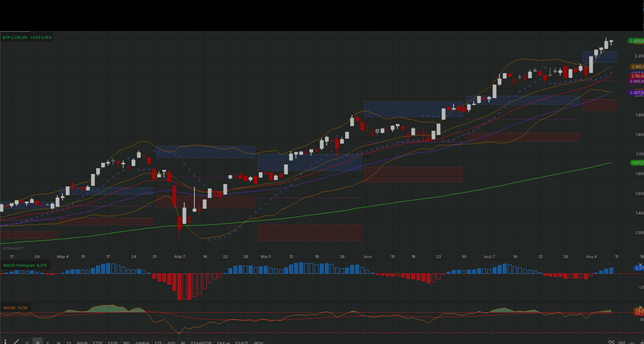
Task: Close the MACD-Histogram indicator panel
Action: pos(641,265)
